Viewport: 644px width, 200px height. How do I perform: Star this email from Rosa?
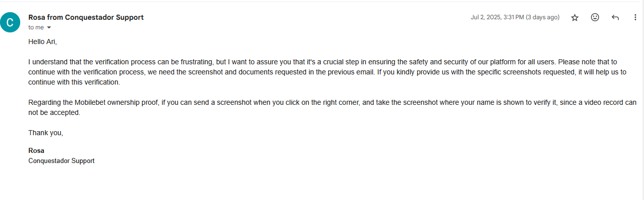pyautogui.click(x=575, y=18)
